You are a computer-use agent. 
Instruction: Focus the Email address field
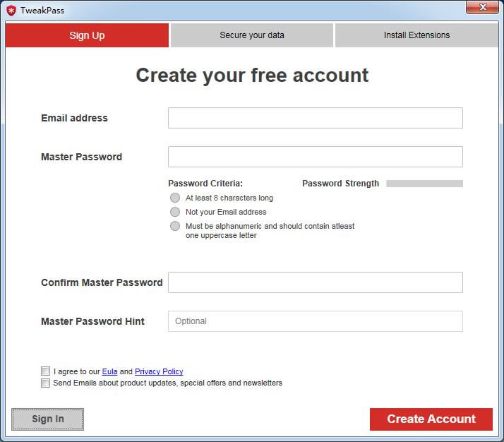(x=315, y=118)
